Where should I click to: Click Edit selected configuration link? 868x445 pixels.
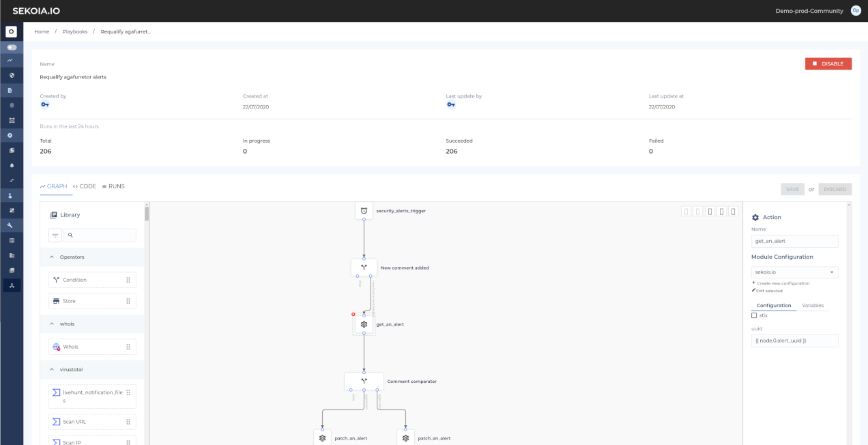click(767, 291)
